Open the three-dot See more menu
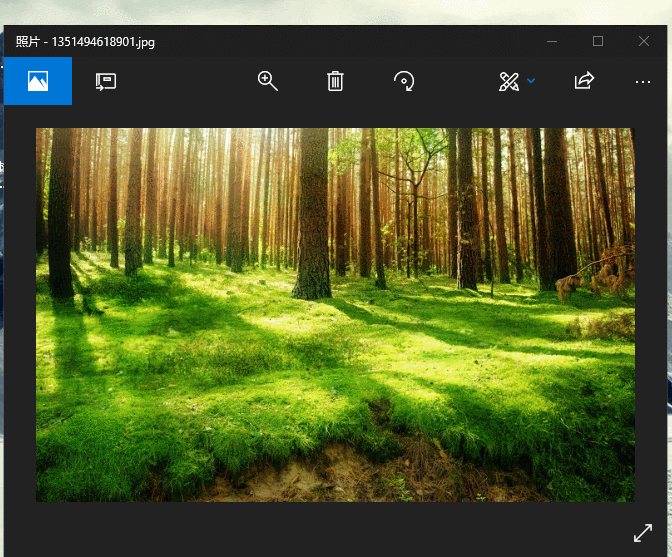The image size is (672, 557). tap(643, 81)
